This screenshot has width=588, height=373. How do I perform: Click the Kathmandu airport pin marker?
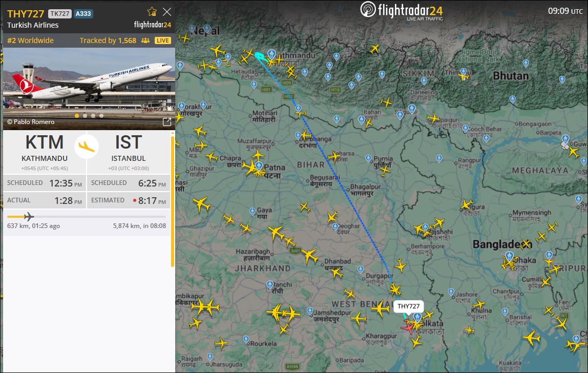[x=271, y=55]
